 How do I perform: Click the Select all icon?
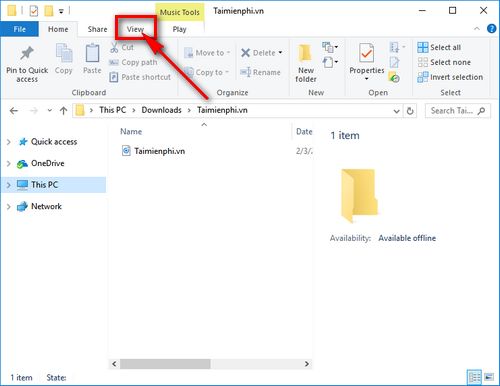tap(423, 47)
